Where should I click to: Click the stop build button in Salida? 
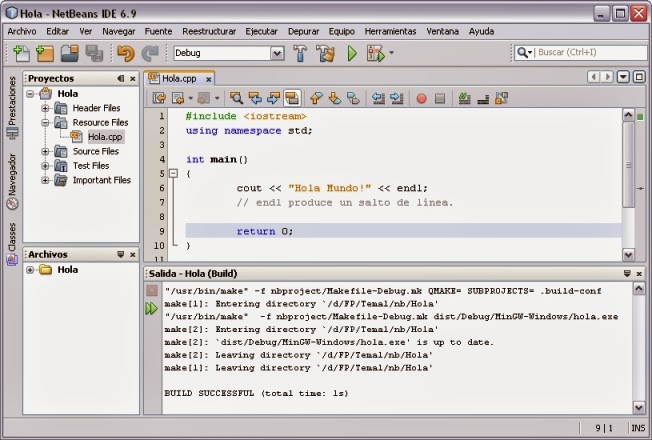[152, 290]
